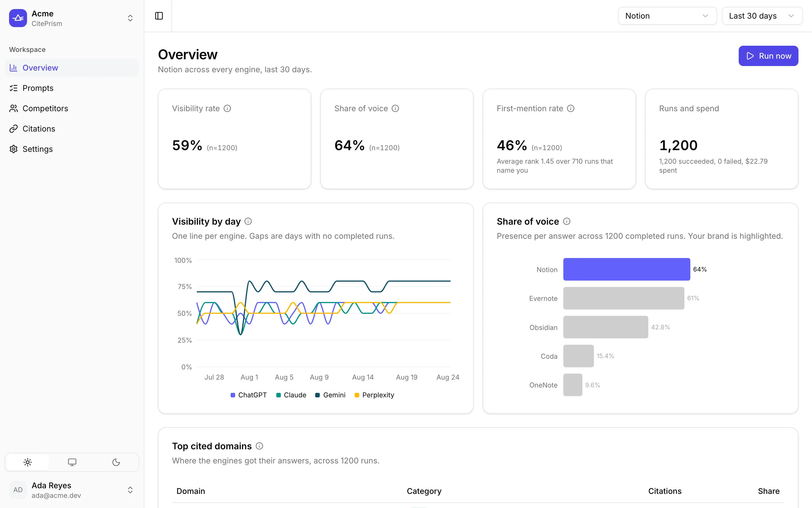Screen dimensions: 812x508
Task: Switch to dark theme
Action: tap(116, 462)
